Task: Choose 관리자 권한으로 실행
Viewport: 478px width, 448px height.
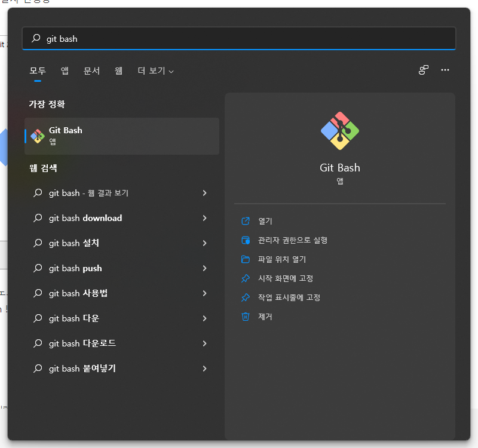Action: (293, 240)
